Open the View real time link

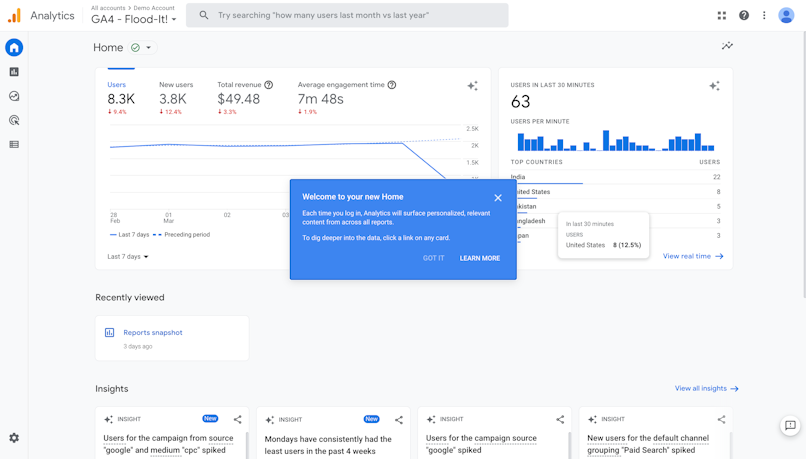(x=693, y=256)
